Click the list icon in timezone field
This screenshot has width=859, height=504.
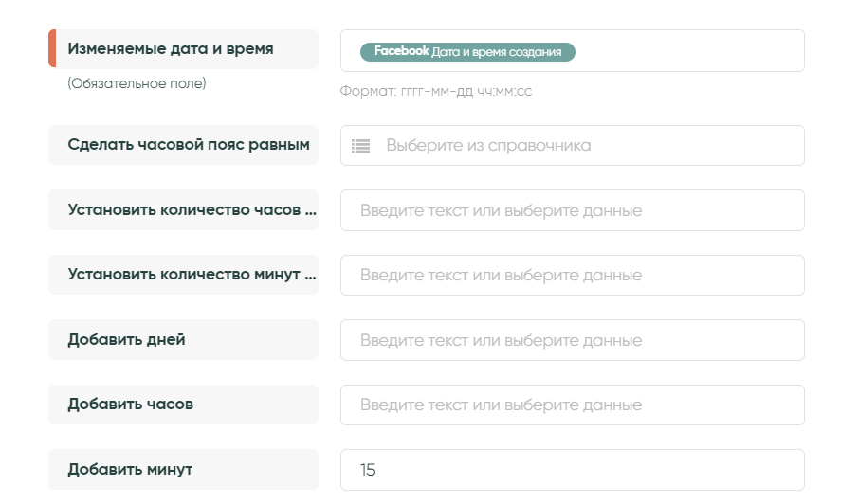(x=360, y=146)
